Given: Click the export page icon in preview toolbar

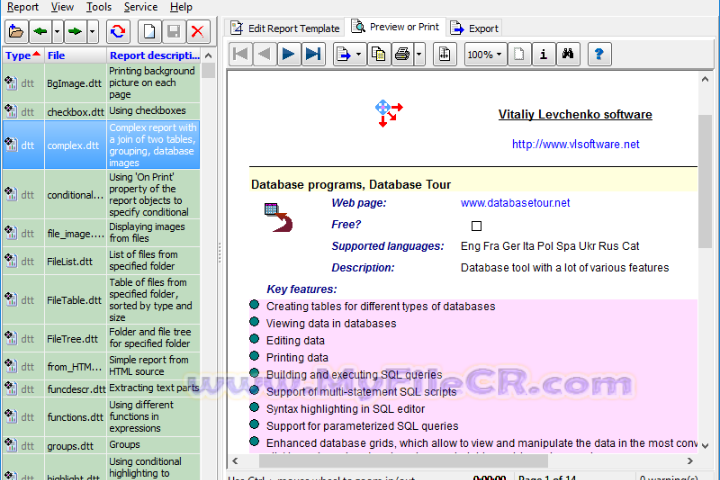Looking at the screenshot, I should pos(343,54).
